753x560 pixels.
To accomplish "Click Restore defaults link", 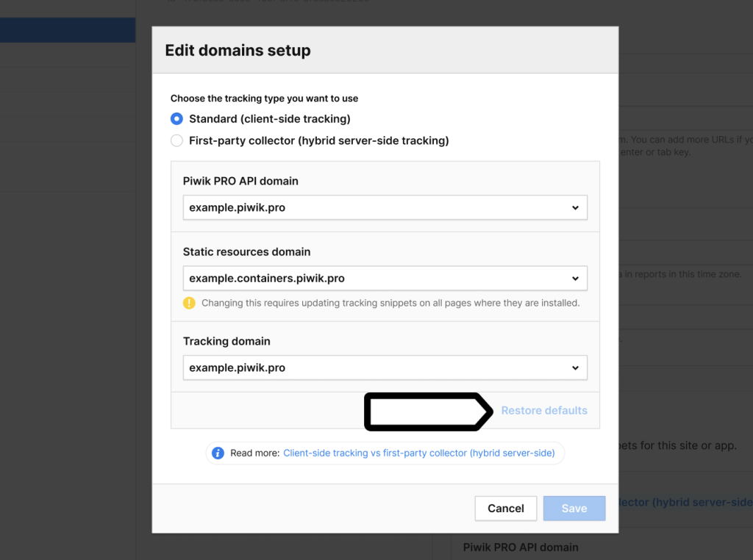I will coord(544,410).
